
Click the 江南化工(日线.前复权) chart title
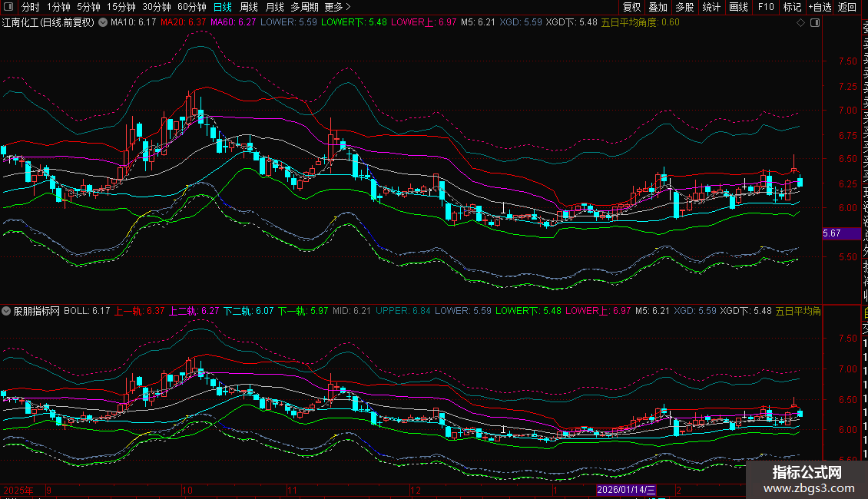pos(48,23)
